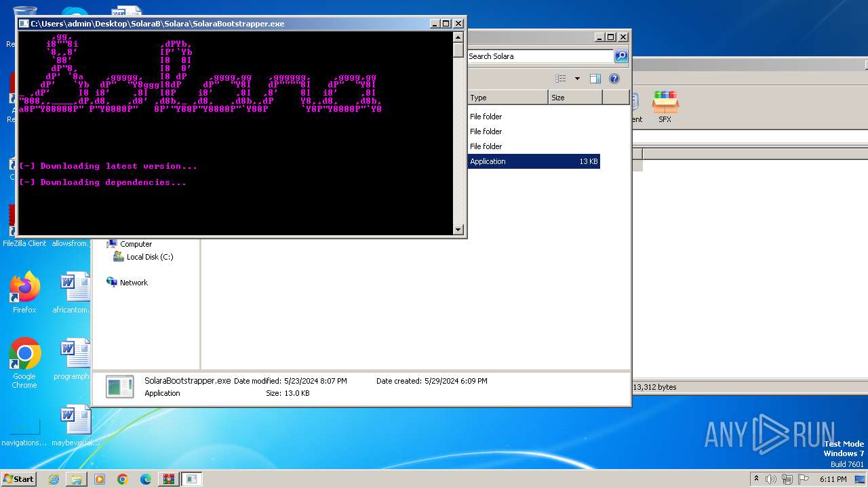Select the navigations desktop file
Viewport: 868px width, 488px height.
pos(24,431)
